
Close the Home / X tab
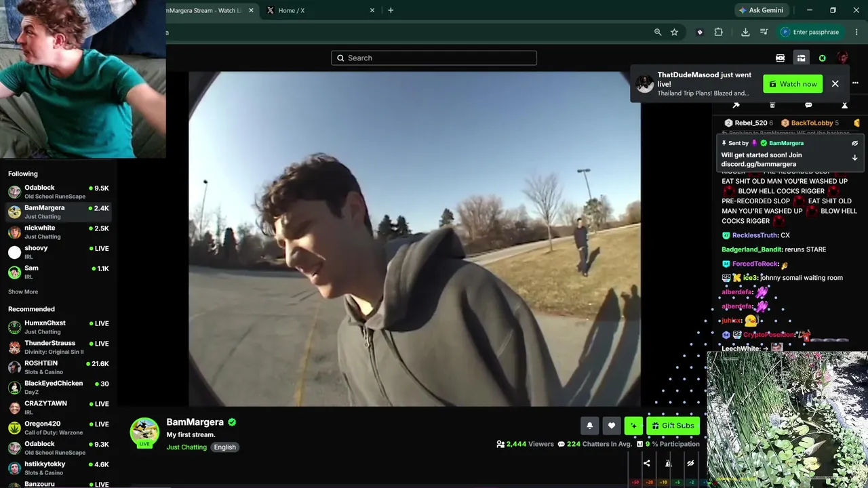coord(372,10)
